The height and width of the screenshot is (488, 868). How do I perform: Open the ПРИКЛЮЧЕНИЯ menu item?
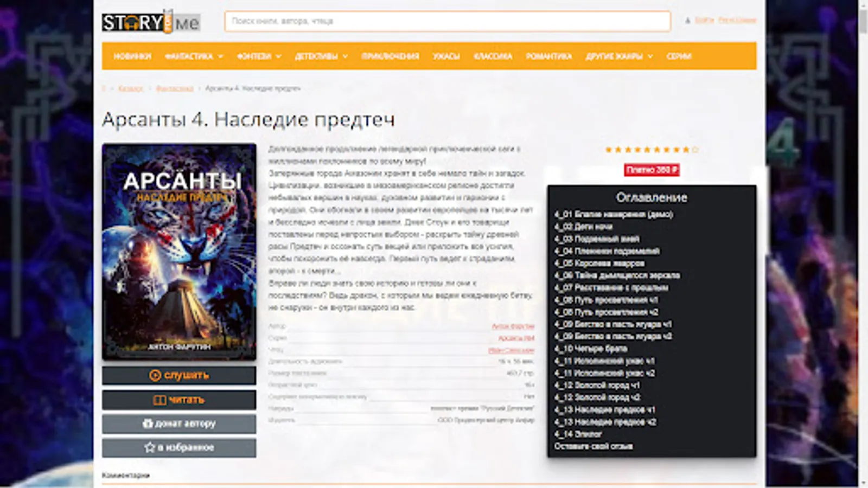(x=391, y=56)
